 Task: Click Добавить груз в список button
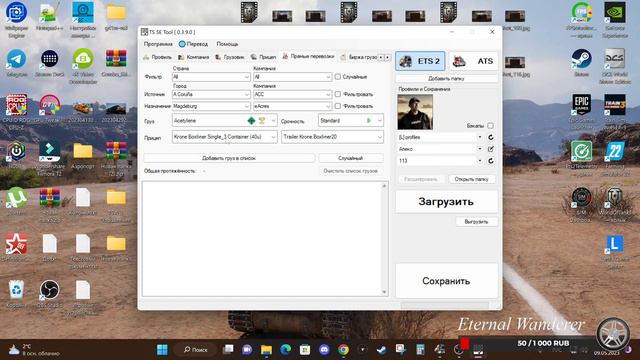click(x=229, y=158)
